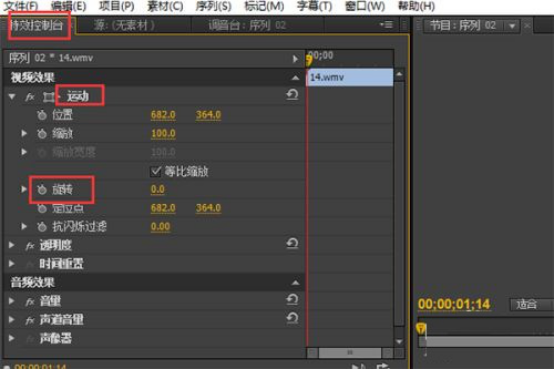This screenshot has width=554, height=369.
Task: Select the 14.wmv clip bar in timeline
Action: click(350, 77)
